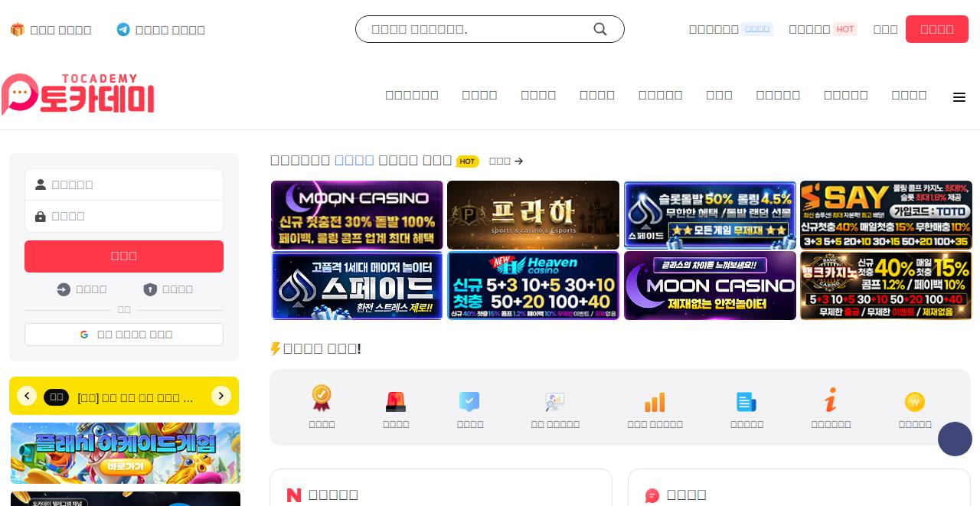
Task: Click the username field with person icon
Action: 124,184
